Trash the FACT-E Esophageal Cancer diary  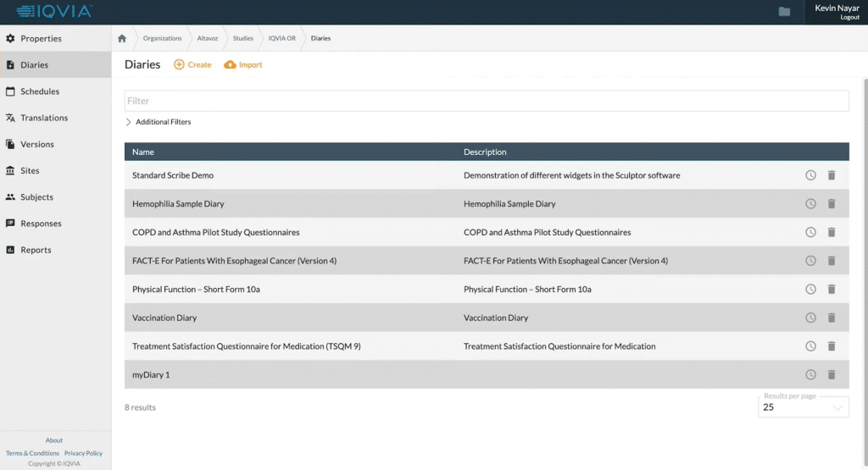[x=832, y=261]
